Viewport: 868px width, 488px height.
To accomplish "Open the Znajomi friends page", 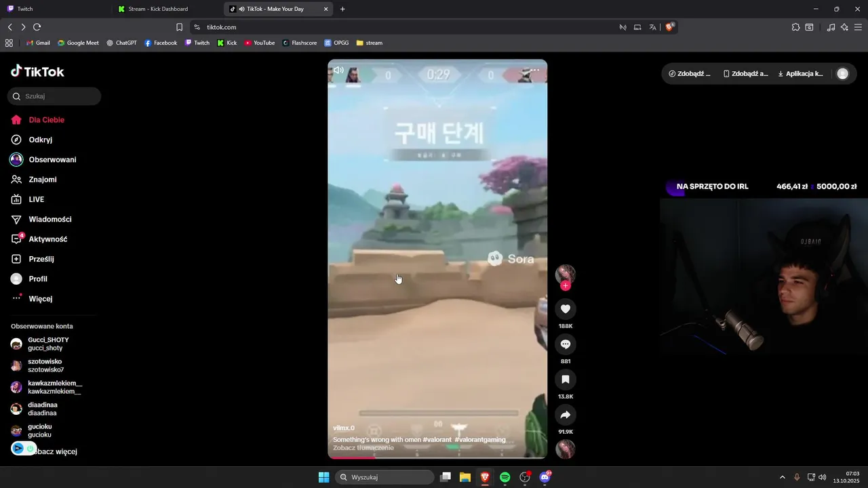I will pyautogui.click(x=42, y=180).
